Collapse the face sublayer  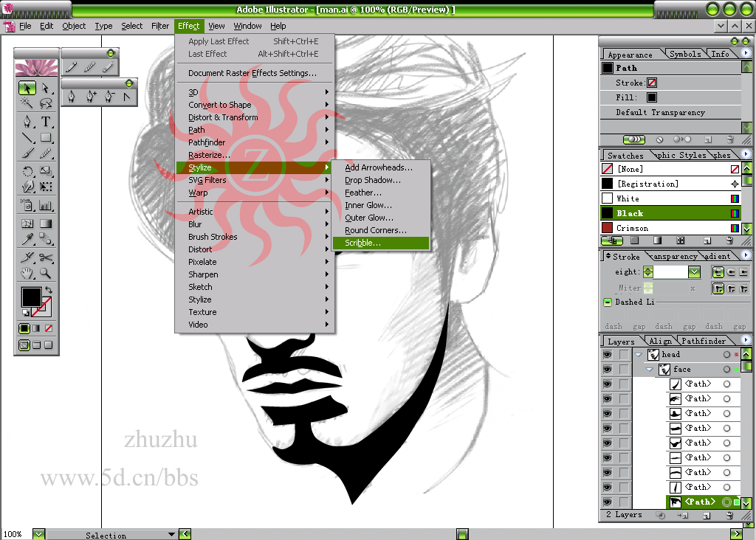click(x=650, y=370)
